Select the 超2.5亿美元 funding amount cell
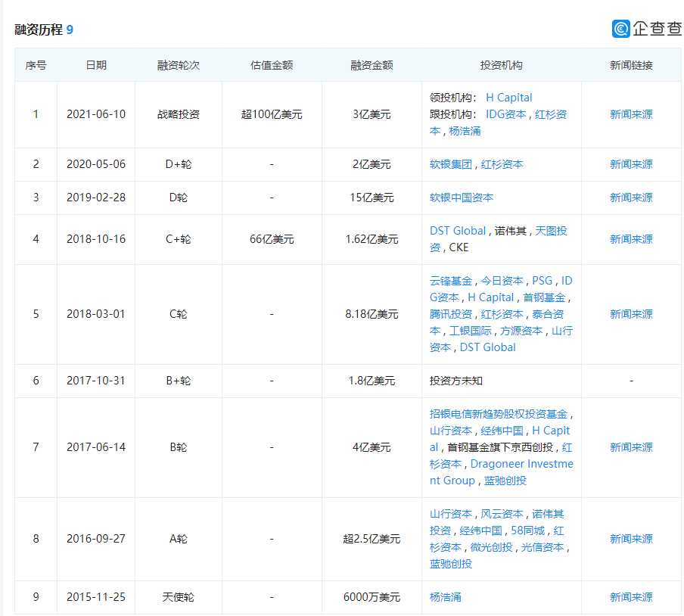The width and height of the screenshot is (684, 616). tap(372, 539)
